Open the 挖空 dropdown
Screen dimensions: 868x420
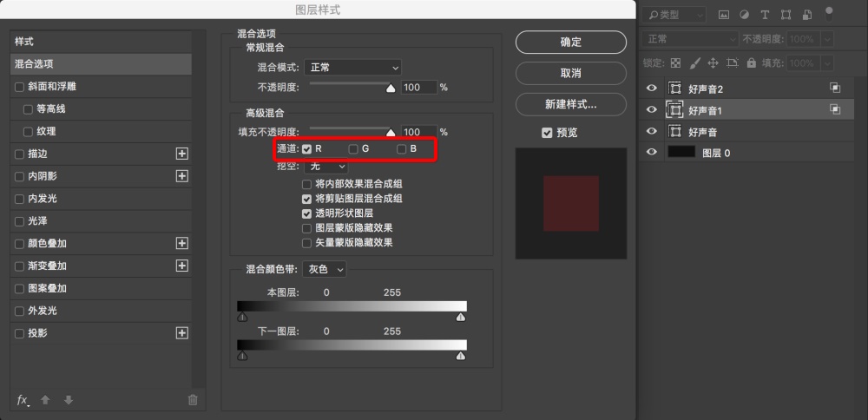coord(325,166)
